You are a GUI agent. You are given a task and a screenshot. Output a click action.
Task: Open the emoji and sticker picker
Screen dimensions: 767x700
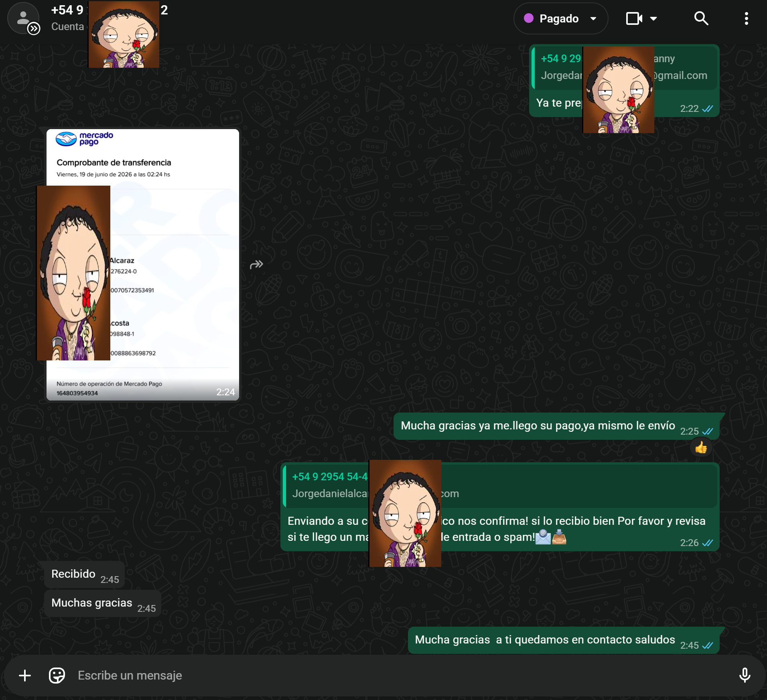[57, 676]
